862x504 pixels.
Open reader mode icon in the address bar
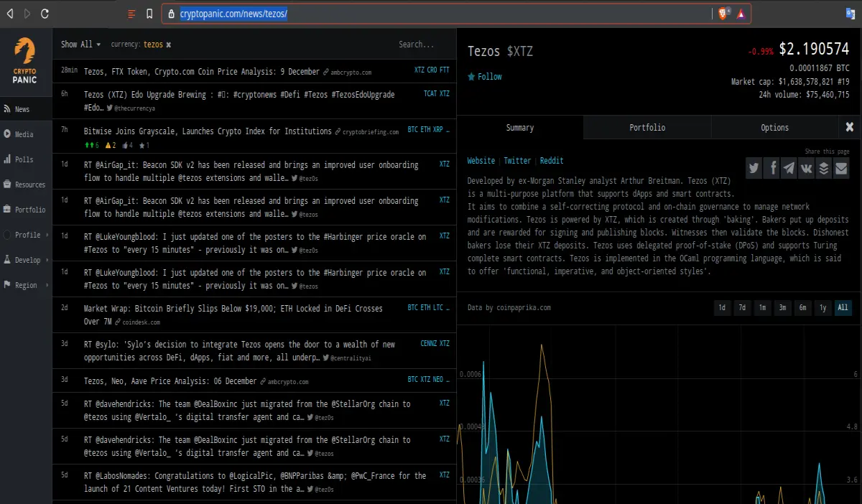click(x=131, y=14)
